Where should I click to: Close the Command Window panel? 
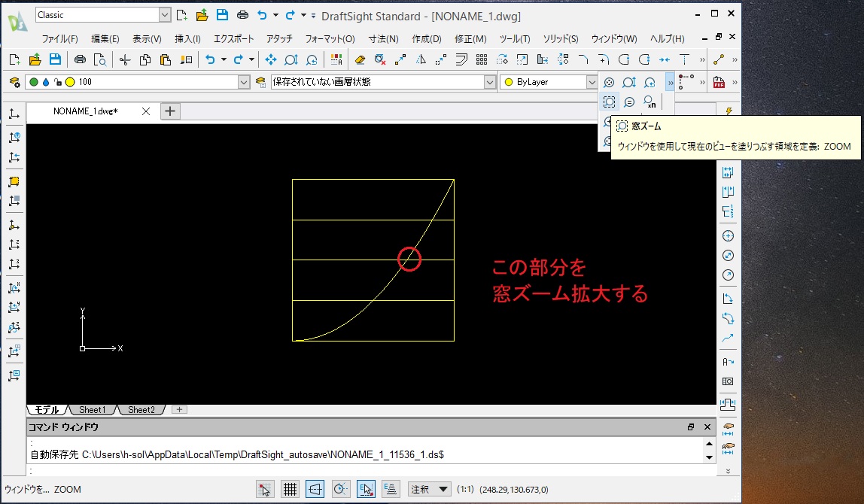[707, 427]
